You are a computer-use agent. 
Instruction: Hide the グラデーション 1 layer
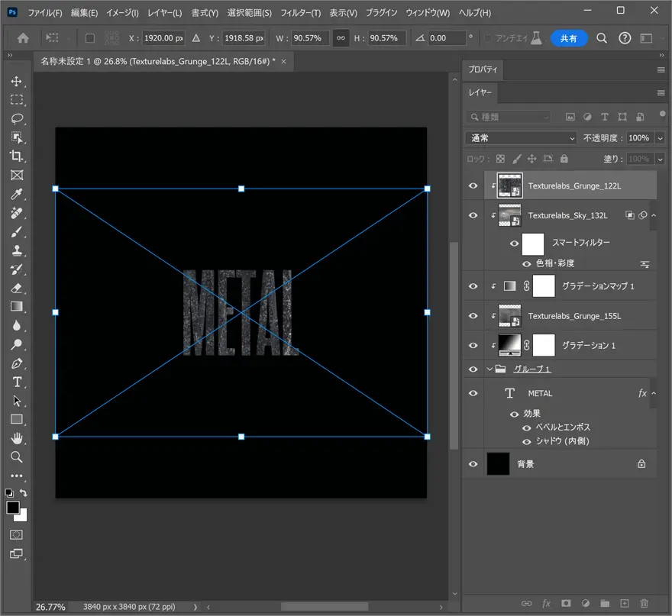(x=473, y=345)
